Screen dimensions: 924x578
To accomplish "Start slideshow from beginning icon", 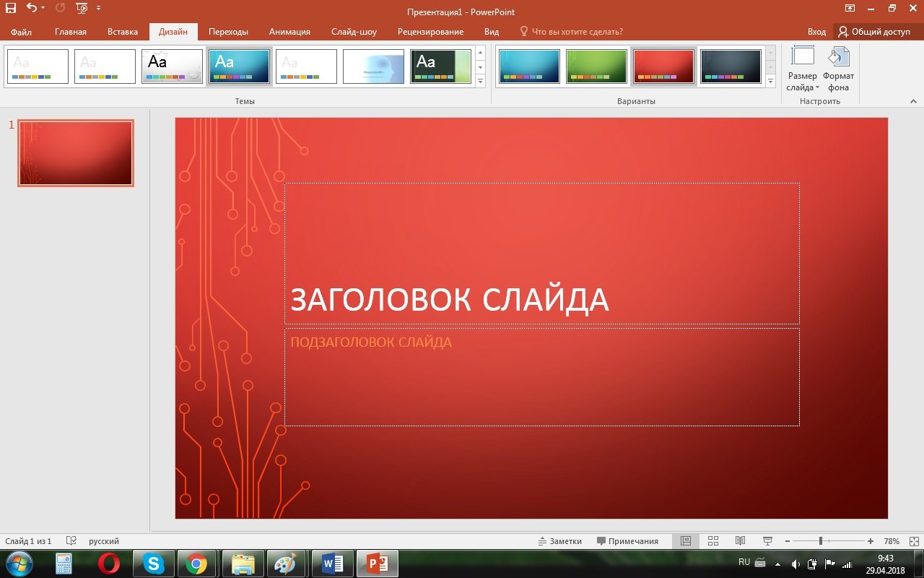I will click(x=82, y=8).
